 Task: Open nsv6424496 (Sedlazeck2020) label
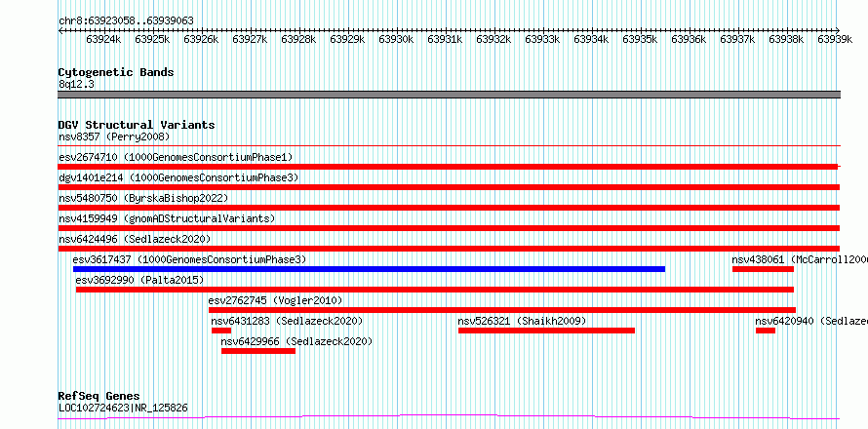(x=135, y=239)
